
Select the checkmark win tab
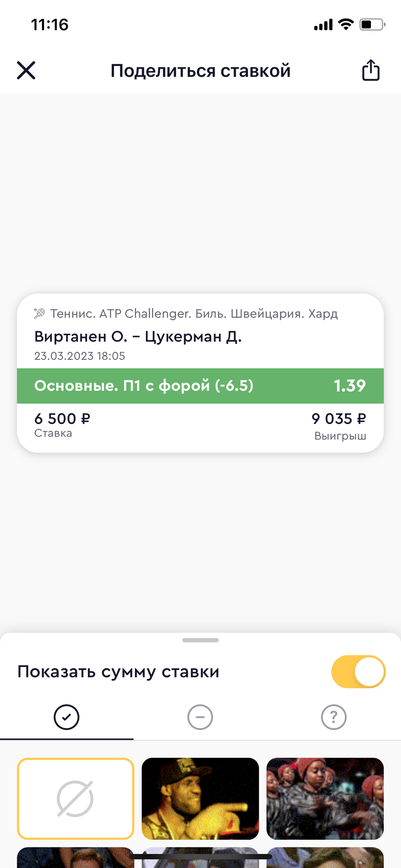[x=66, y=717]
